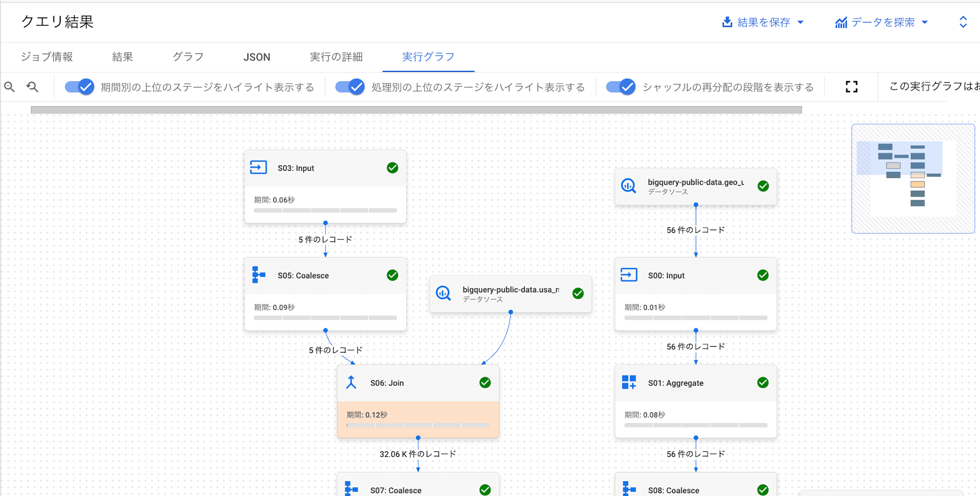Screen dimensions: 980x496
Task: Click the zoom reset magnifier icon
Action: point(33,87)
